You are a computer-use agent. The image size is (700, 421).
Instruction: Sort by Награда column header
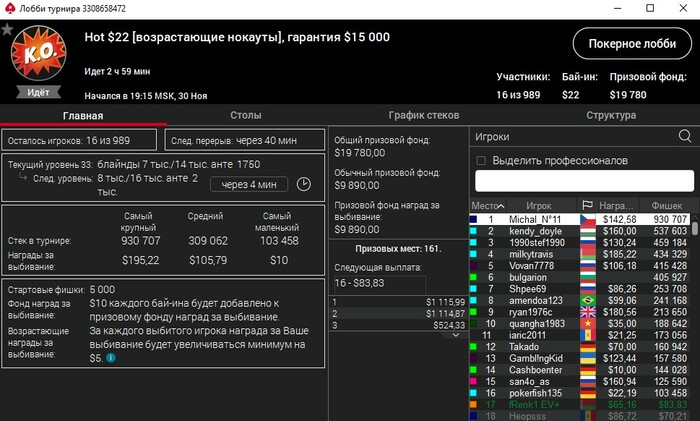[616, 205]
